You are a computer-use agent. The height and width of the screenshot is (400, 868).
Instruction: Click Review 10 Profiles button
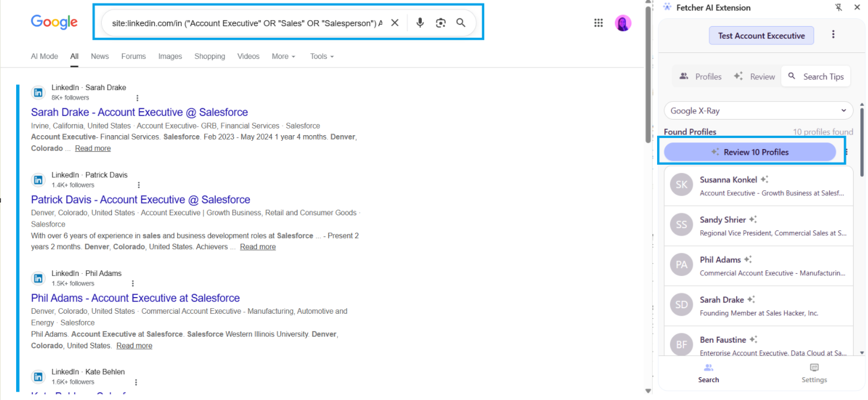750,152
